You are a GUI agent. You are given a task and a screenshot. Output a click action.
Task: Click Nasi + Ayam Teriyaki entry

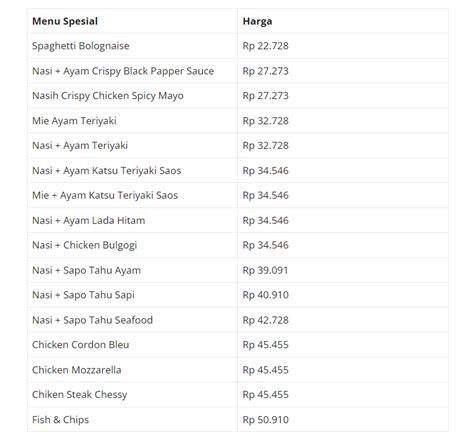pyautogui.click(x=80, y=145)
